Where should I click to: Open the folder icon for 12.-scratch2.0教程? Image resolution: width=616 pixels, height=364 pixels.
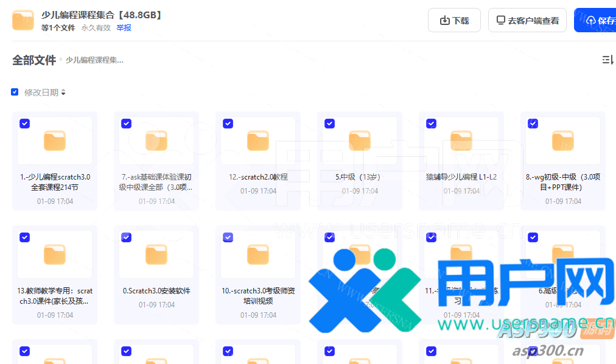click(258, 141)
